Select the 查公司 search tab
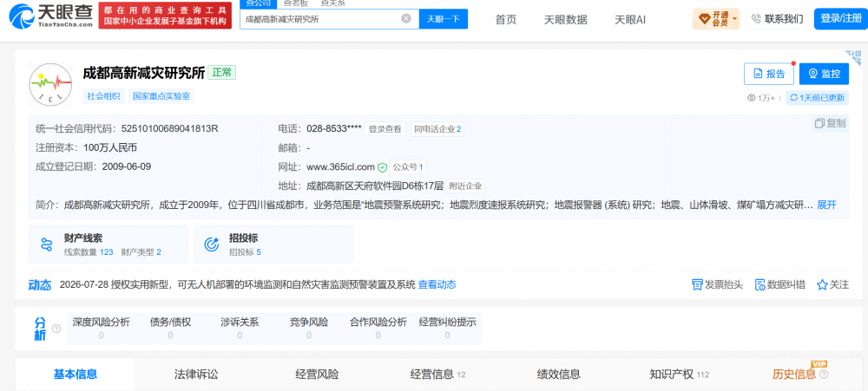Image resolution: width=868 pixels, height=391 pixels. point(258,3)
